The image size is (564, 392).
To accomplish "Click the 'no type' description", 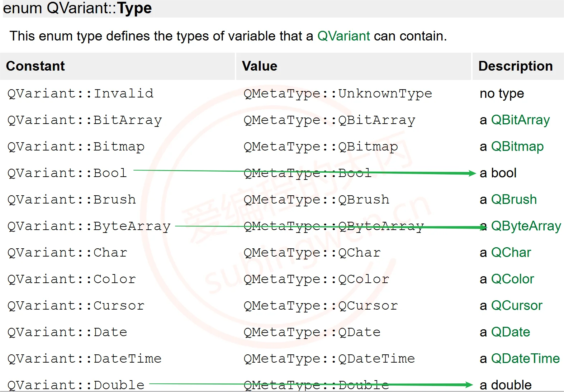I will click(502, 94).
